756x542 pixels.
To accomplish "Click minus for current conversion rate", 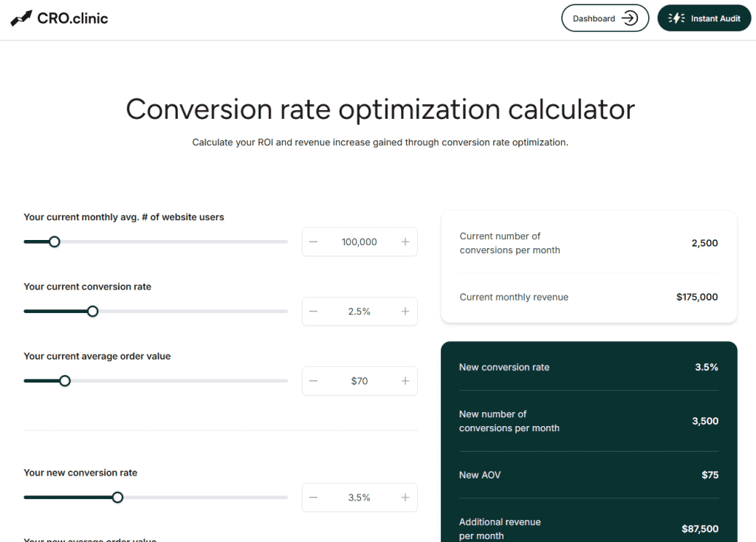I will tap(314, 312).
